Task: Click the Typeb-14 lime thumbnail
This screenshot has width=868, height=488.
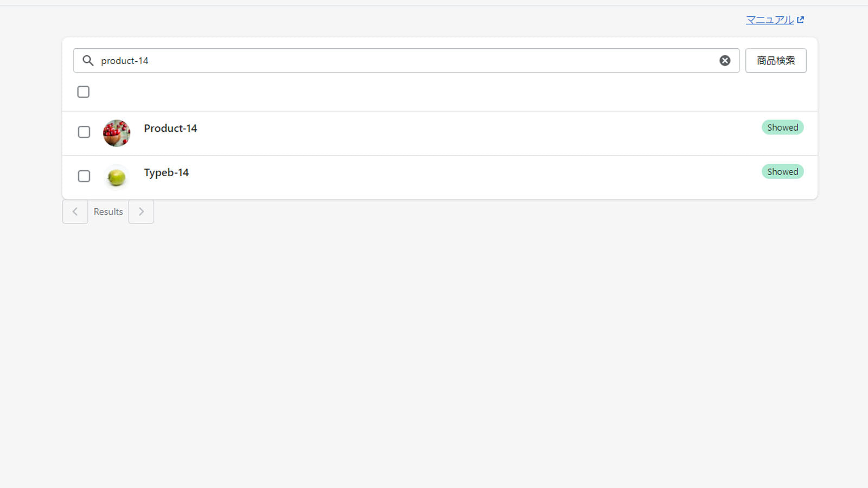Action: (x=117, y=177)
